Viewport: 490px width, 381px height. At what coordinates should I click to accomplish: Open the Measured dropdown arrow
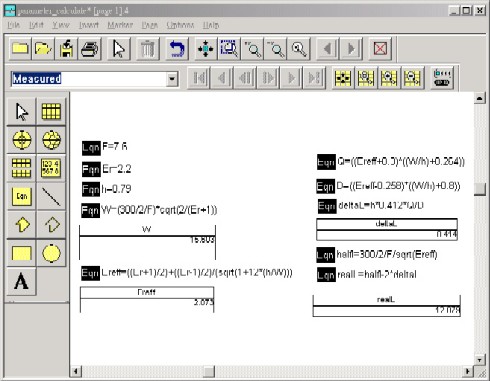pos(172,79)
